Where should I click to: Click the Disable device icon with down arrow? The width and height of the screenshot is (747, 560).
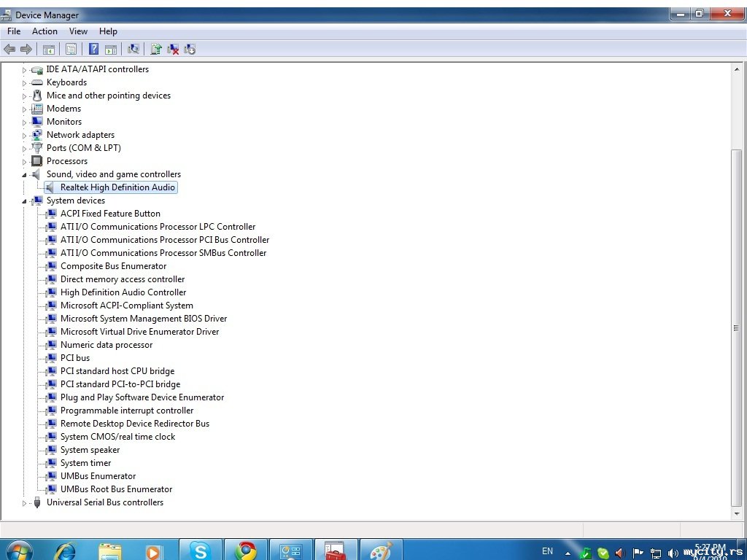pyautogui.click(x=190, y=49)
